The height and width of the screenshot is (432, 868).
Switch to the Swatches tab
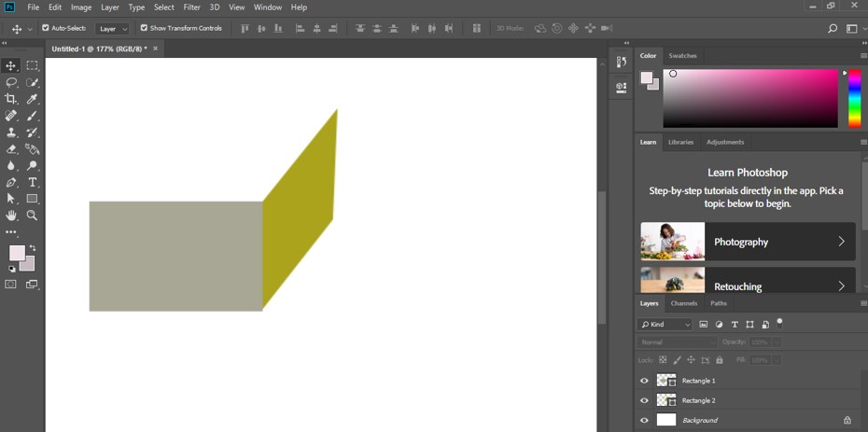point(682,56)
